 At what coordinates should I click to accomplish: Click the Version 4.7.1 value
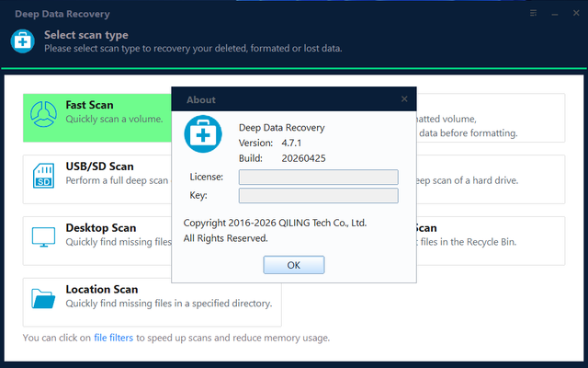tap(291, 144)
